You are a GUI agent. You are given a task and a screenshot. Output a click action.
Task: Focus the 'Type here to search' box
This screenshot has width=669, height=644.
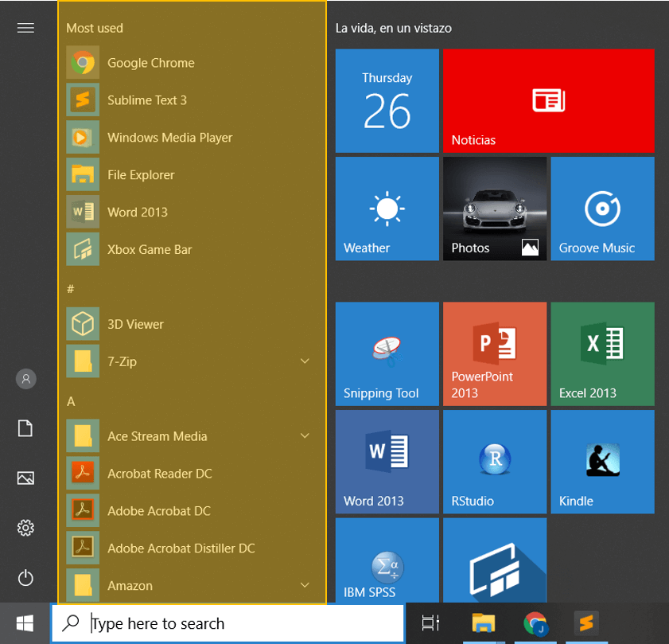[228, 623]
